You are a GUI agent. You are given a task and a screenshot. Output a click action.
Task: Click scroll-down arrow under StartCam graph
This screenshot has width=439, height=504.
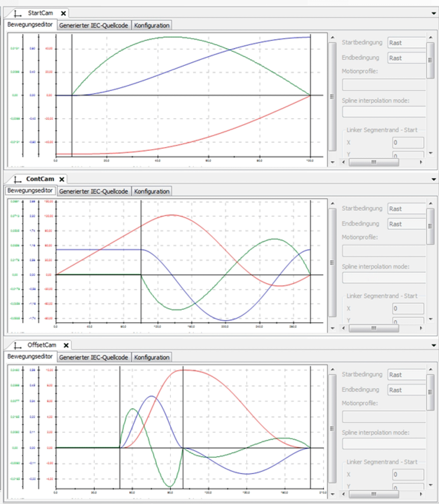[x=332, y=162]
